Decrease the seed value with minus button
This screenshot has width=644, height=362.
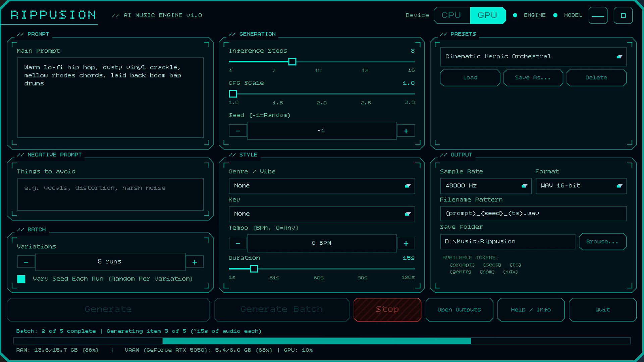click(238, 131)
